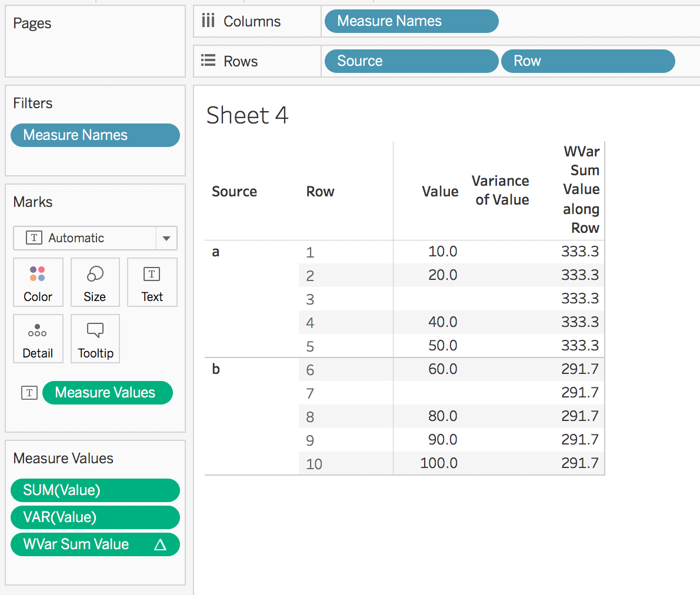Open the Measure Names filter pill menu
700x595 pixels.
(x=95, y=135)
